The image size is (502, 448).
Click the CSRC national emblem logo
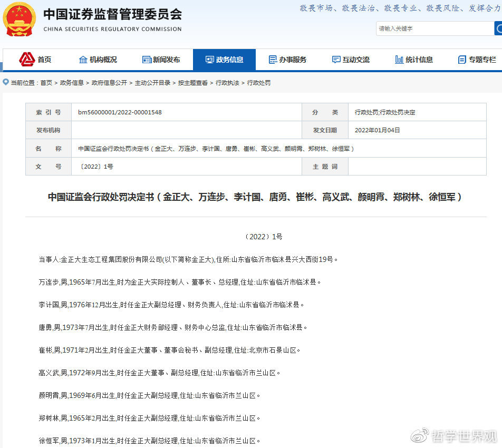(x=20, y=20)
